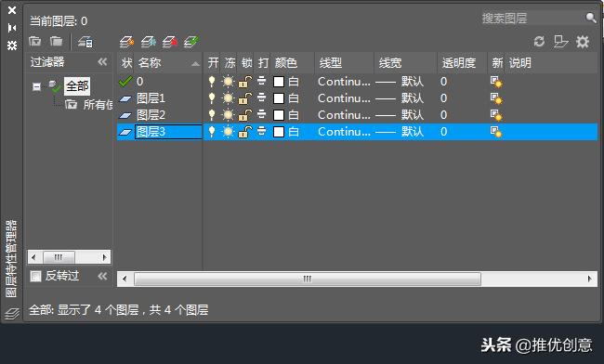Open lineweight 默认 cell of layer 0
Viewport: 604px width, 364px height.
click(x=399, y=81)
